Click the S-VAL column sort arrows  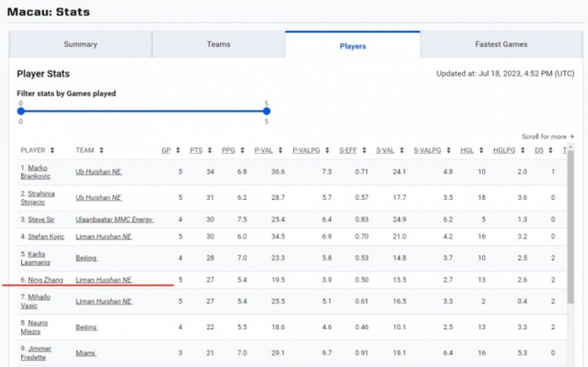pyautogui.click(x=402, y=150)
